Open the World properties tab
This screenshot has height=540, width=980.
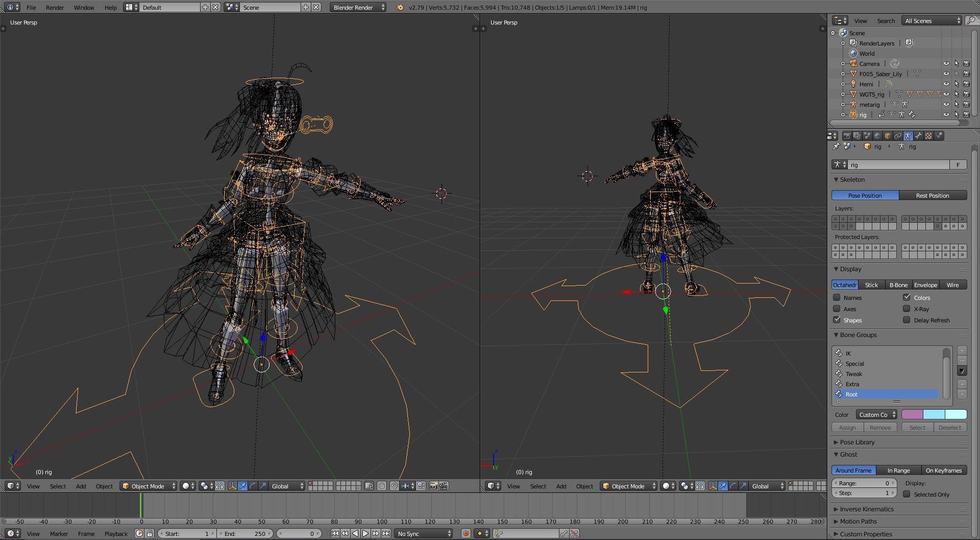point(877,136)
